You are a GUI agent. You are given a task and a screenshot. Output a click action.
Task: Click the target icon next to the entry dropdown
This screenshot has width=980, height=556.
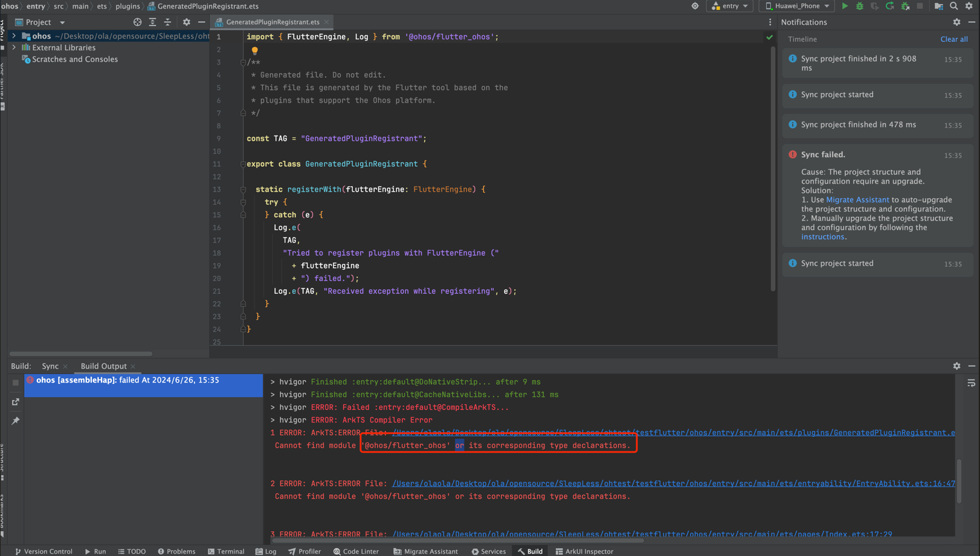tap(695, 6)
